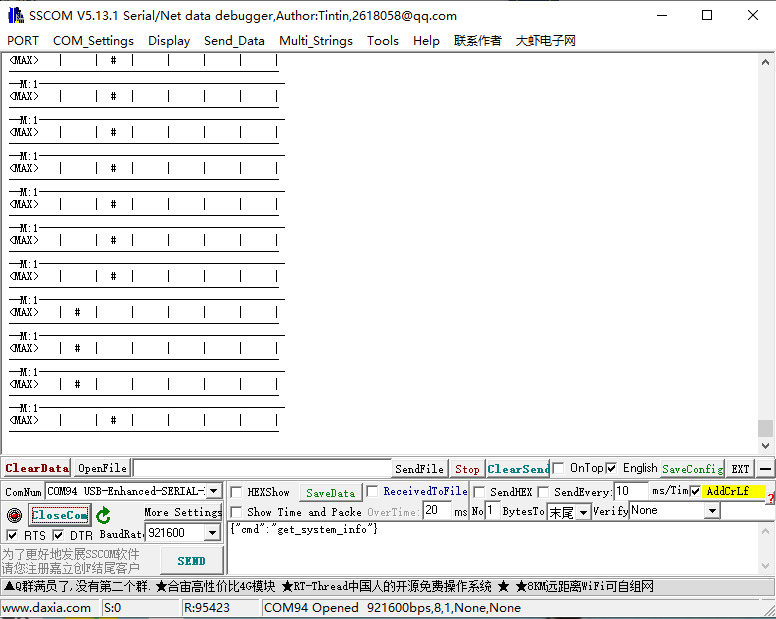Click the green refresh ports icon

(103, 515)
